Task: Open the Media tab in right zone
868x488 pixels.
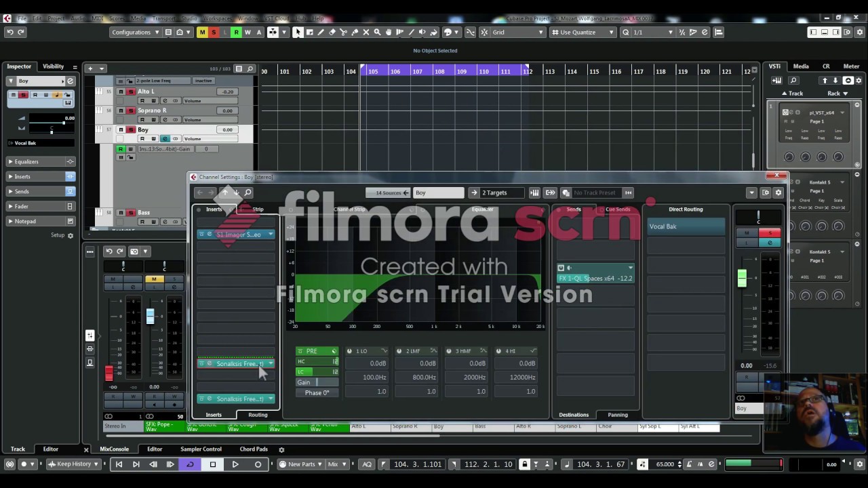Action: (x=801, y=66)
